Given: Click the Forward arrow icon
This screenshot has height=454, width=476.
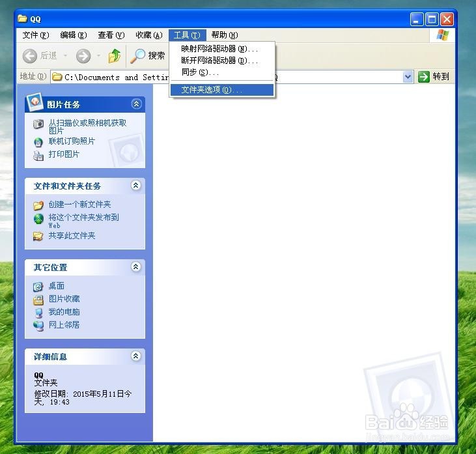Looking at the screenshot, I should (x=83, y=56).
